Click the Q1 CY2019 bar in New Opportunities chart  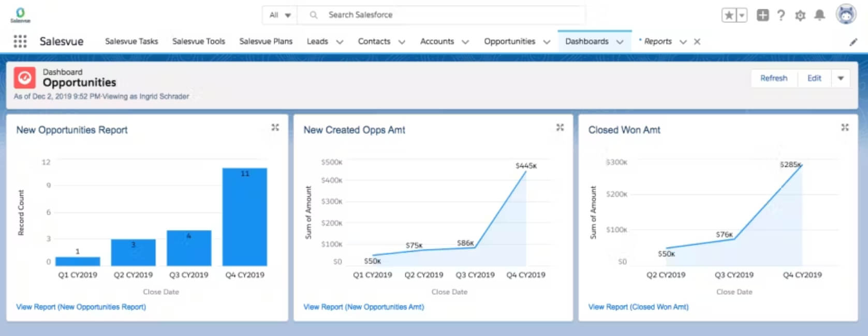[x=78, y=262]
